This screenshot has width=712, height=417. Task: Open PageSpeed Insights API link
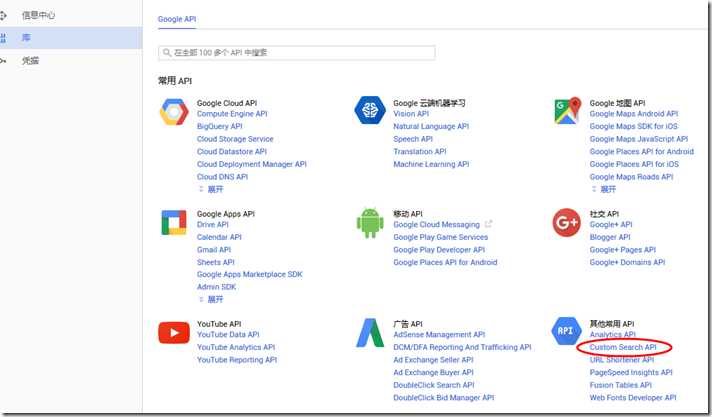[x=631, y=372]
